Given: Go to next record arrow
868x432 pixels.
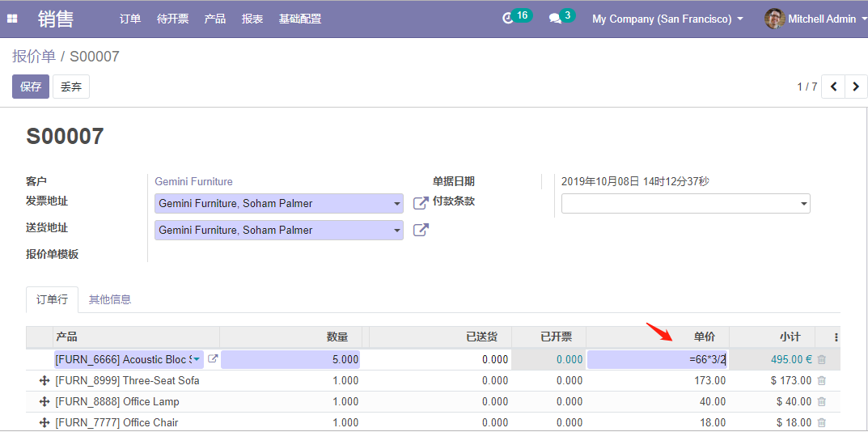Looking at the screenshot, I should (x=856, y=87).
